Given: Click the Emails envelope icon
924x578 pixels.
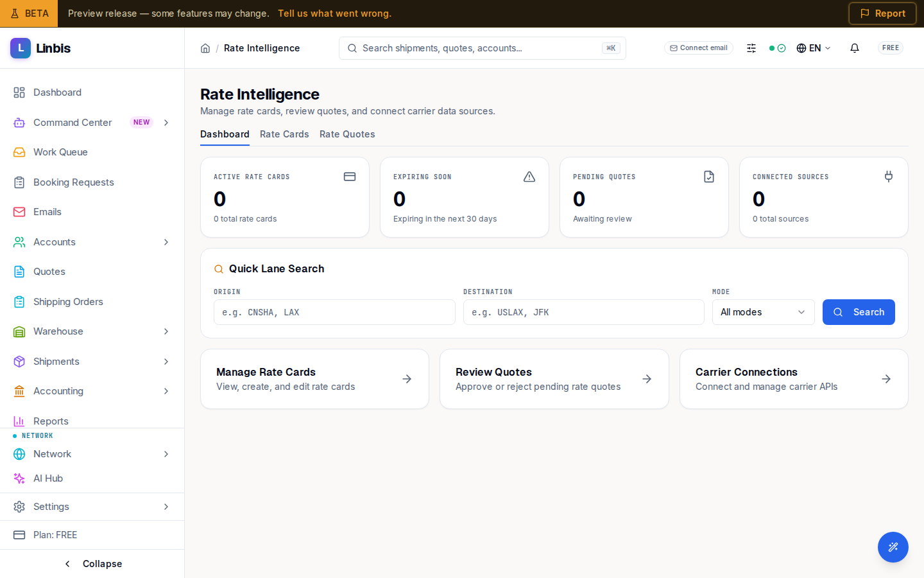Looking at the screenshot, I should pos(19,212).
